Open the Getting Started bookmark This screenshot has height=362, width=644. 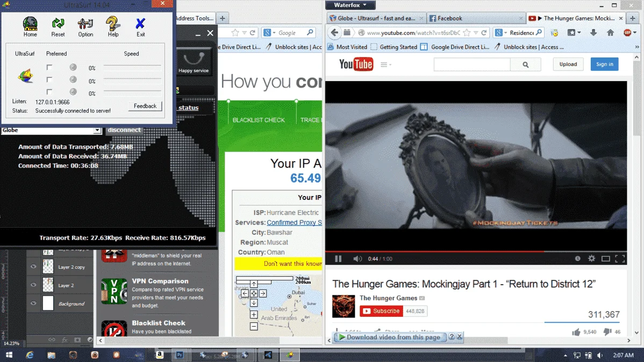(x=394, y=47)
